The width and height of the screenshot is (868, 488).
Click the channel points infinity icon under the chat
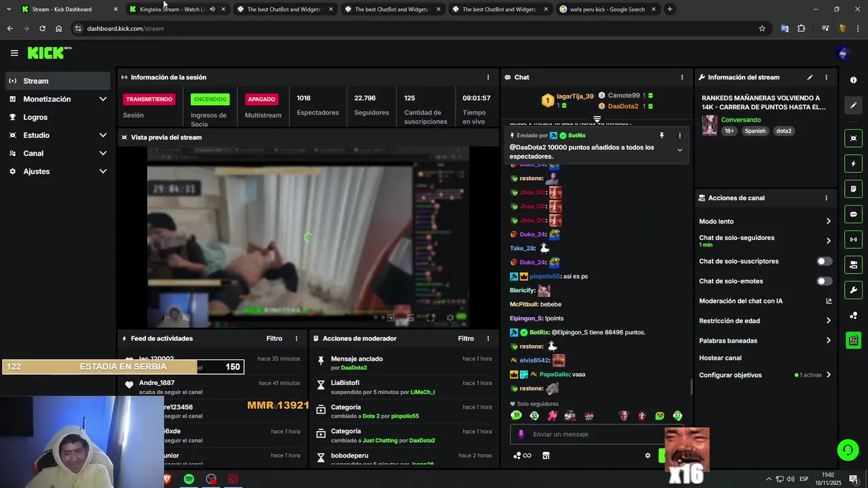(x=522, y=455)
